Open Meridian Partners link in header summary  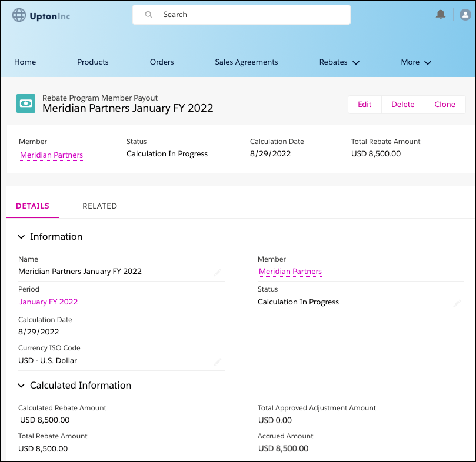tap(51, 155)
